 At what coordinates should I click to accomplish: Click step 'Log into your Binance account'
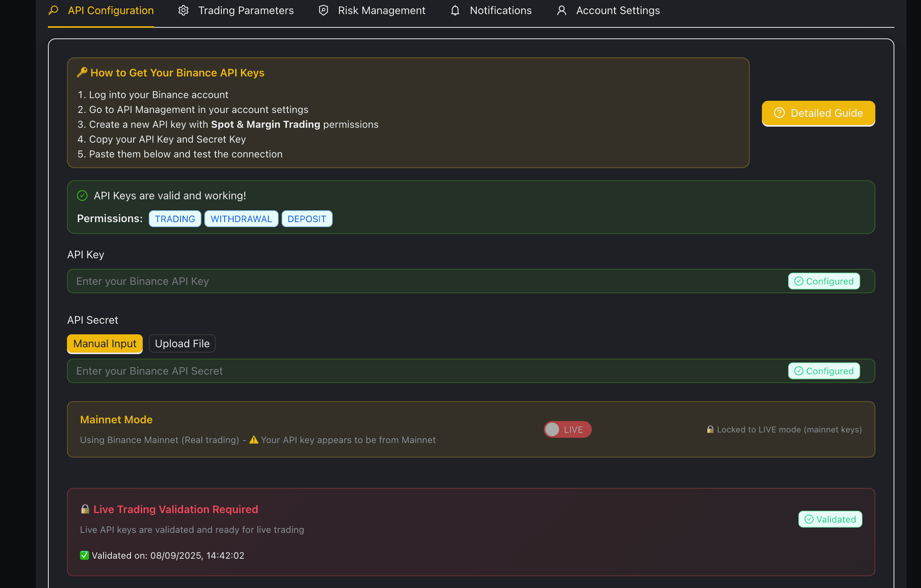pos(158,95)
